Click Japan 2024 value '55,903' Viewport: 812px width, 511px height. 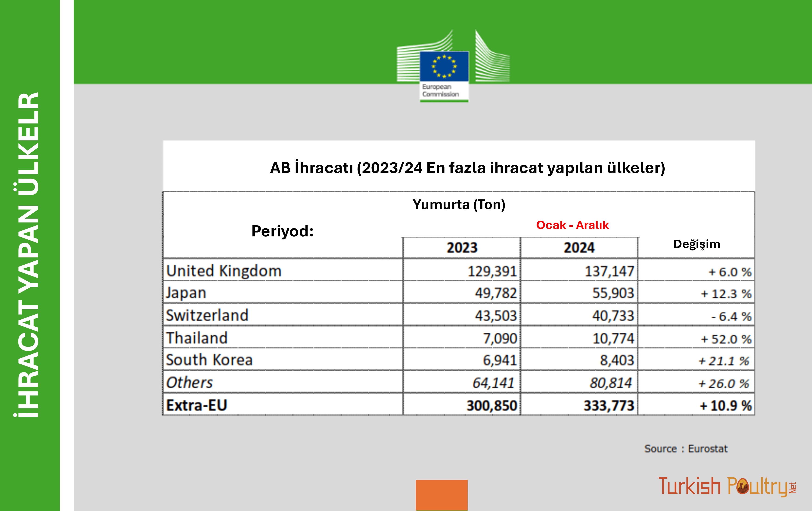(x=613, y=293)
